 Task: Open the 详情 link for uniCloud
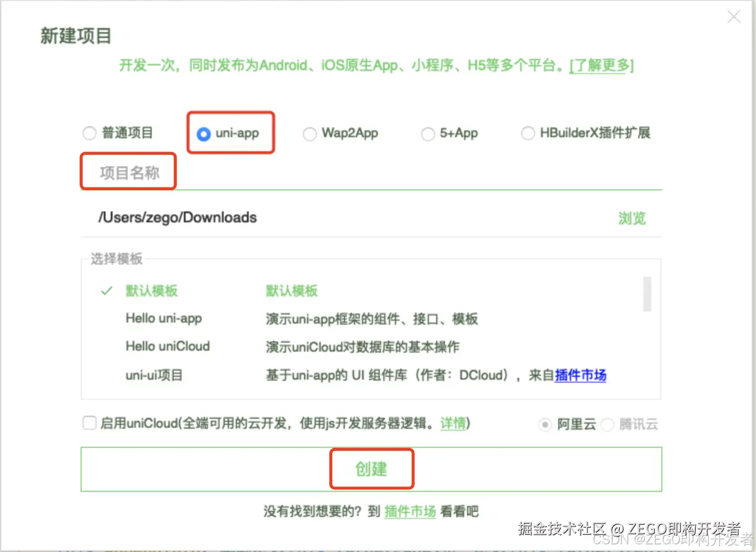(x=453, y=424)
